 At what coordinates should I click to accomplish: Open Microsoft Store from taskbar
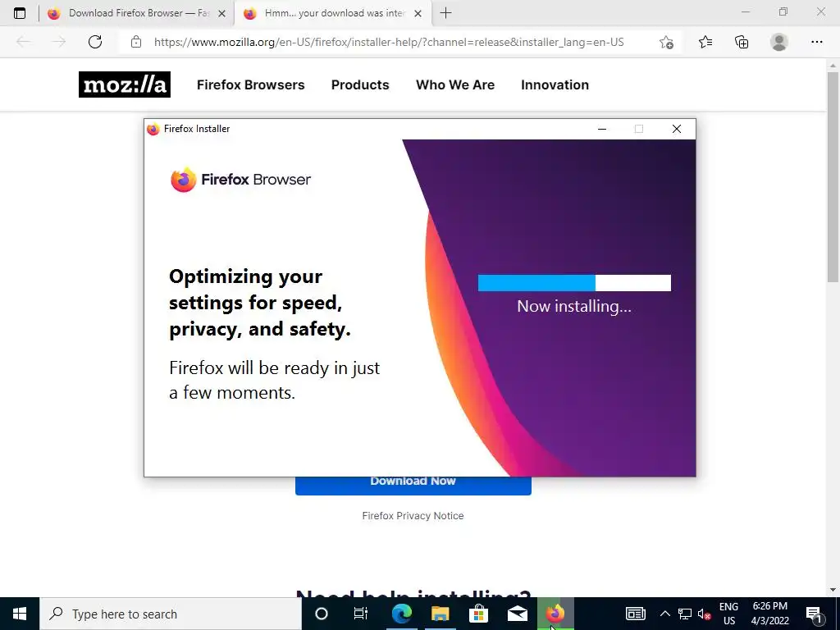click(x=479, y=614)
